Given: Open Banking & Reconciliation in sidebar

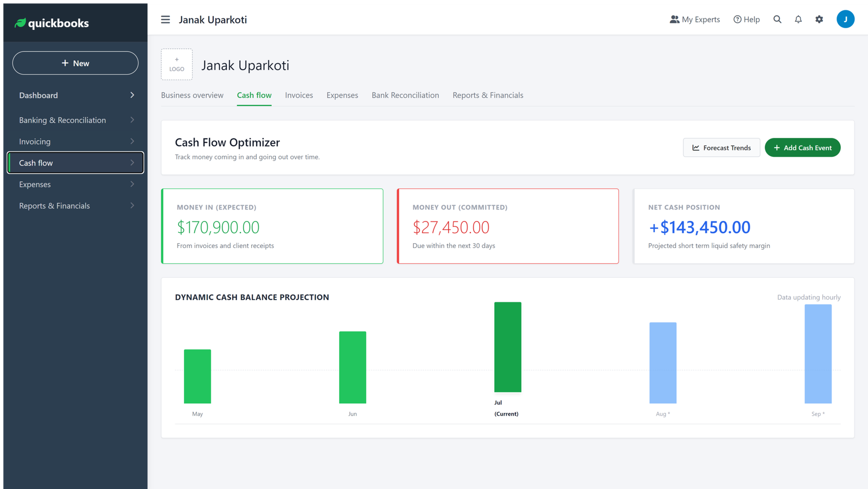Looking at the screenshot, I should [75, 120].
